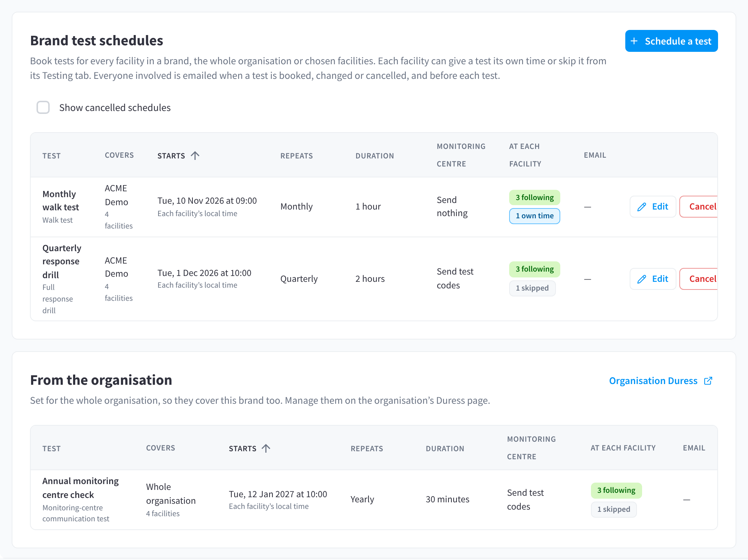Cancel the Monthly walk test schedule
Screen dimensions: 748x560
[x=699, y=207]
